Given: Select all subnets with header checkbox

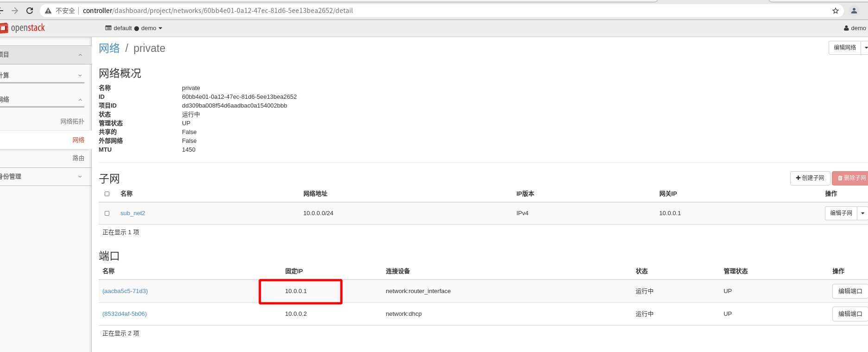Looking at the screenshot, I should (107, 194).
